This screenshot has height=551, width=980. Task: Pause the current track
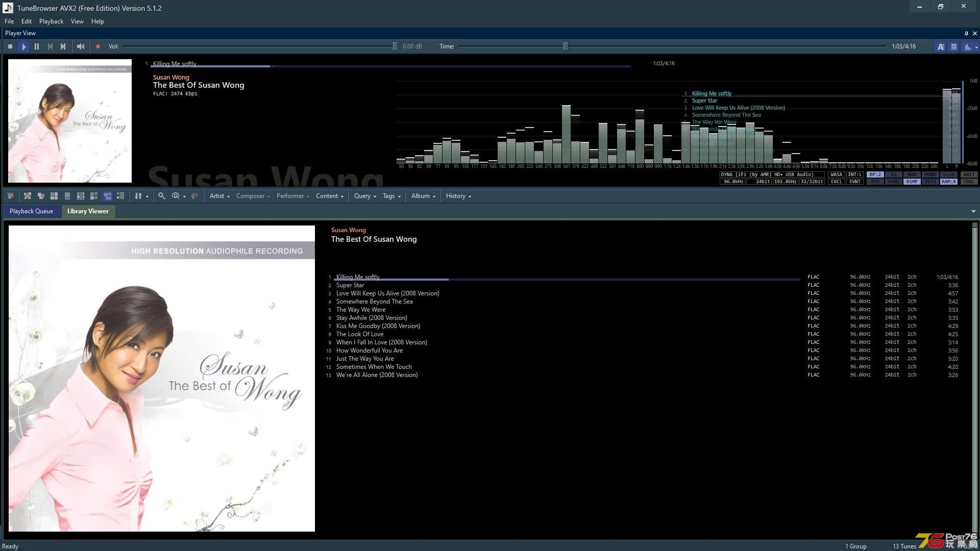click(37, 46)
